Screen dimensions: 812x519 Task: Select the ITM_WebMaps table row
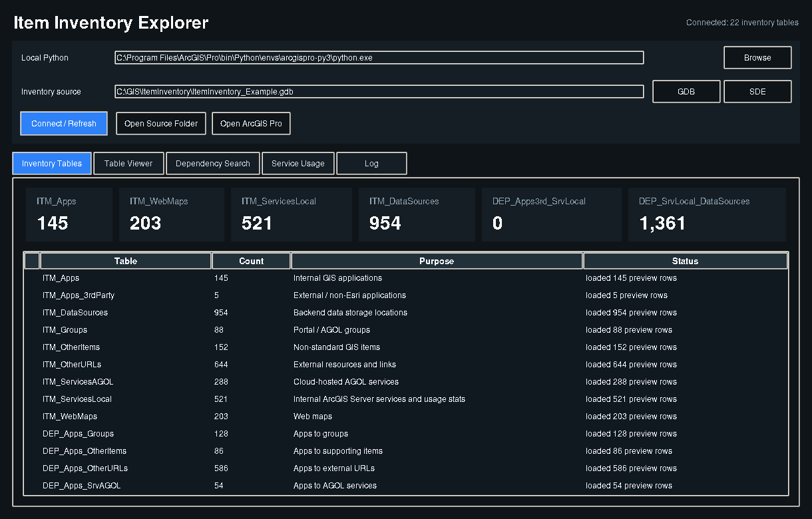tap(406, 417)
